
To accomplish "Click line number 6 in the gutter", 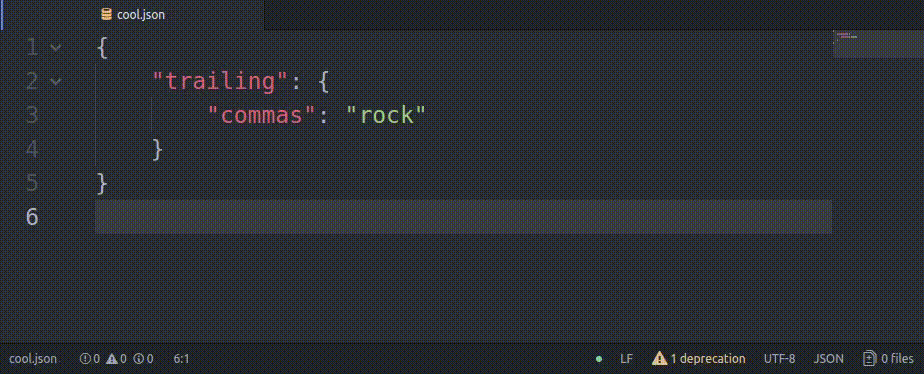I will 32,217.
